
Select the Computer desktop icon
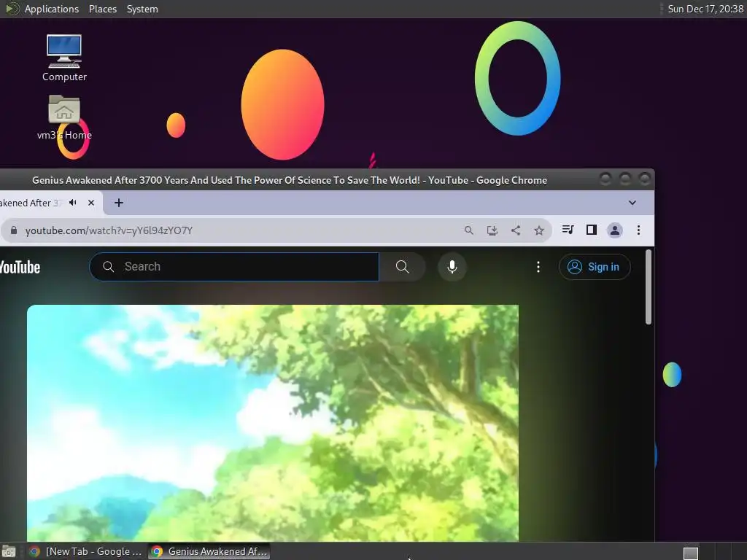click(x=64, y=58)
